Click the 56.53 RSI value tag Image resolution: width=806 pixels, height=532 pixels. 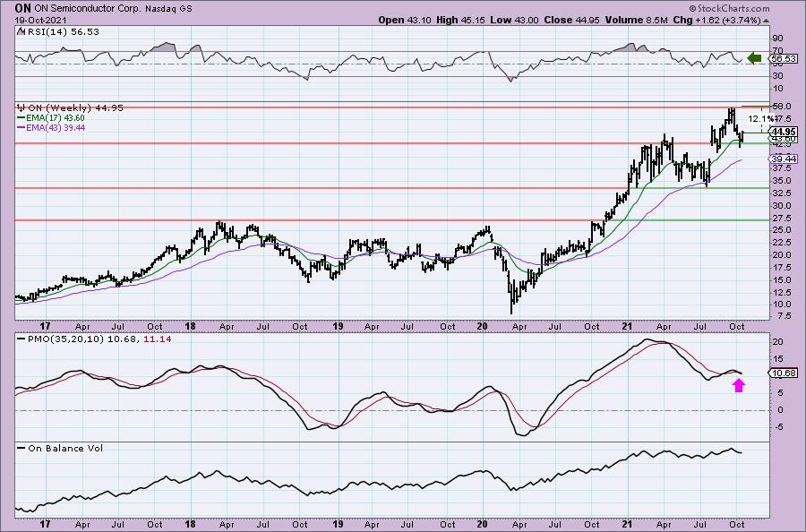click(x=784, y=59)
